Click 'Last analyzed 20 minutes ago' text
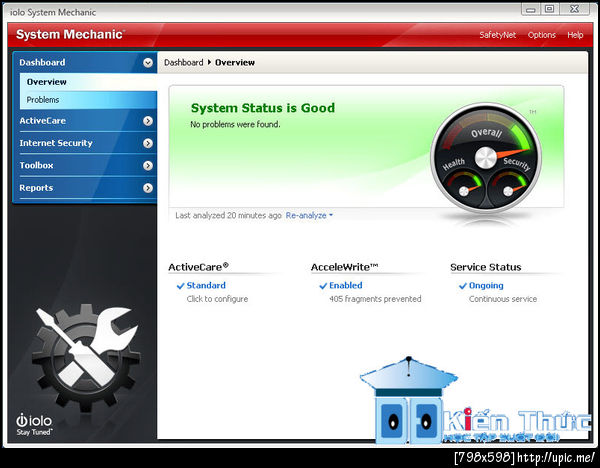600x468 pixels. click(x=228, y=215)
